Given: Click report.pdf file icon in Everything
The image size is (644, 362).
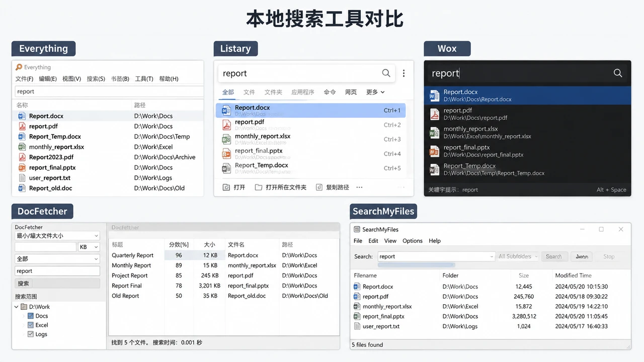Looking at the screenshot, I should 22,126.
